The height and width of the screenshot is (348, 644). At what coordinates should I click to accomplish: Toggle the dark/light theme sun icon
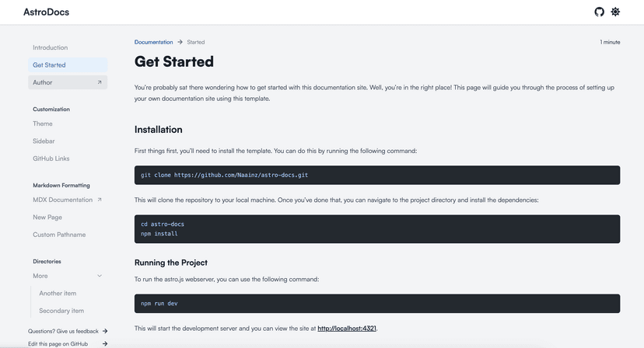coord(615,12)
